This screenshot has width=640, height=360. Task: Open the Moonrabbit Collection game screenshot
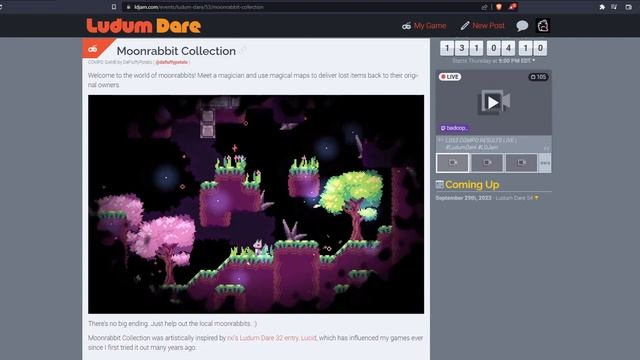pyautogui.click(x=256, y=204)
